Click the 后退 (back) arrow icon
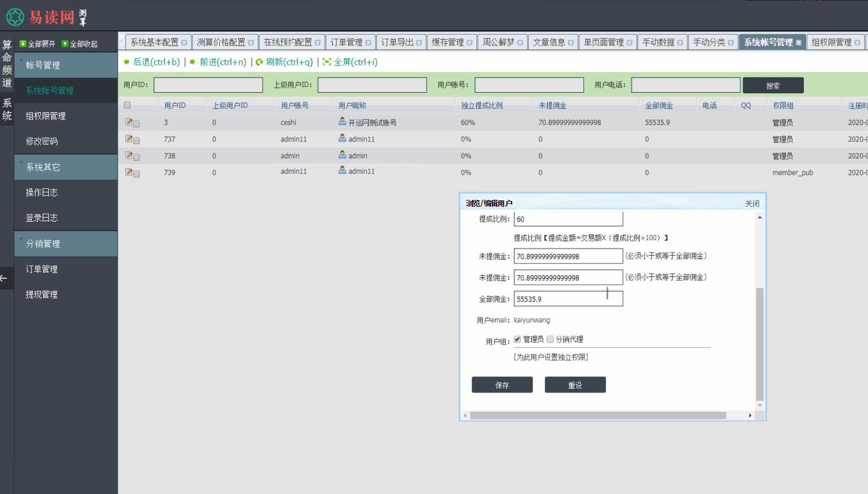868x494 pixels. click(125, 62)
